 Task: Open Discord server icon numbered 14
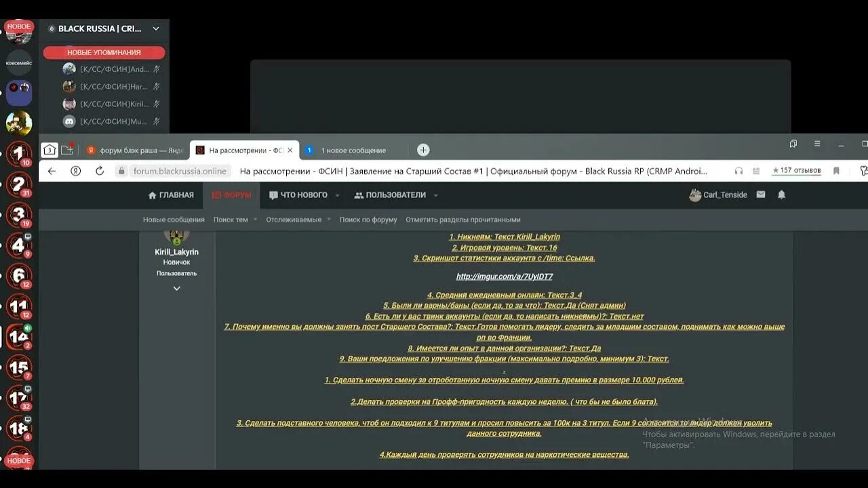click(19, 338)
